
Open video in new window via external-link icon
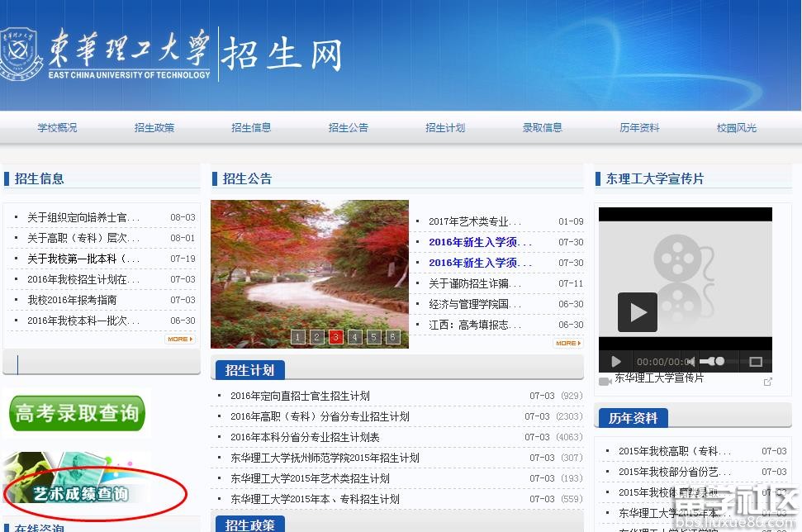coord(767,381)
